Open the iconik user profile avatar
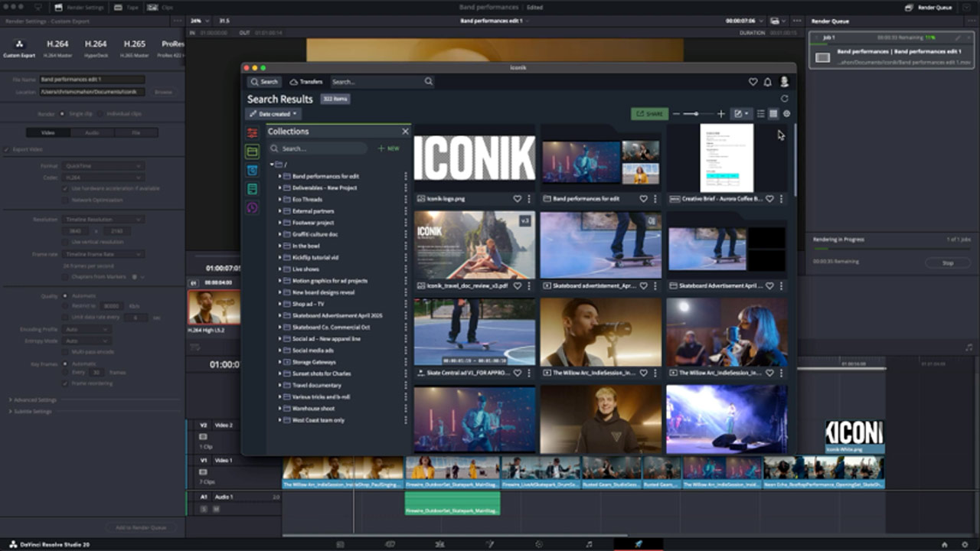This screenshot has width=980, height=551. pos(784,82)
